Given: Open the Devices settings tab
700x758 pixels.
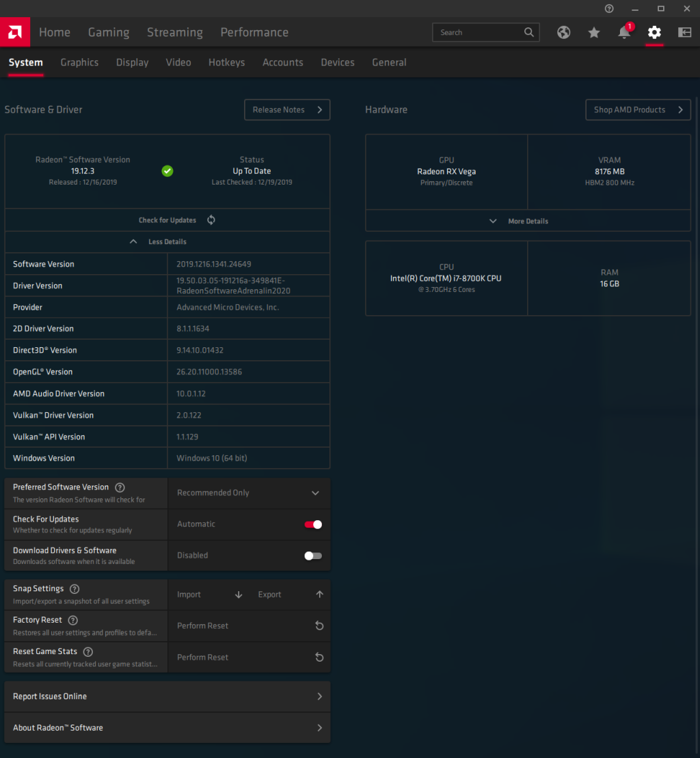Looking at the screenshot, I should 338,62.
